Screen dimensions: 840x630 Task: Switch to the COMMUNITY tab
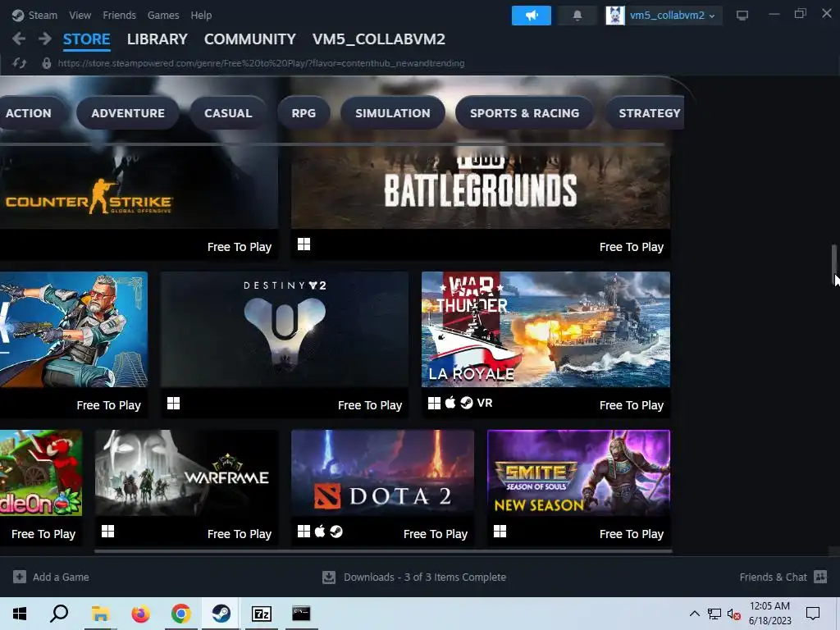(x=249, y=39)
